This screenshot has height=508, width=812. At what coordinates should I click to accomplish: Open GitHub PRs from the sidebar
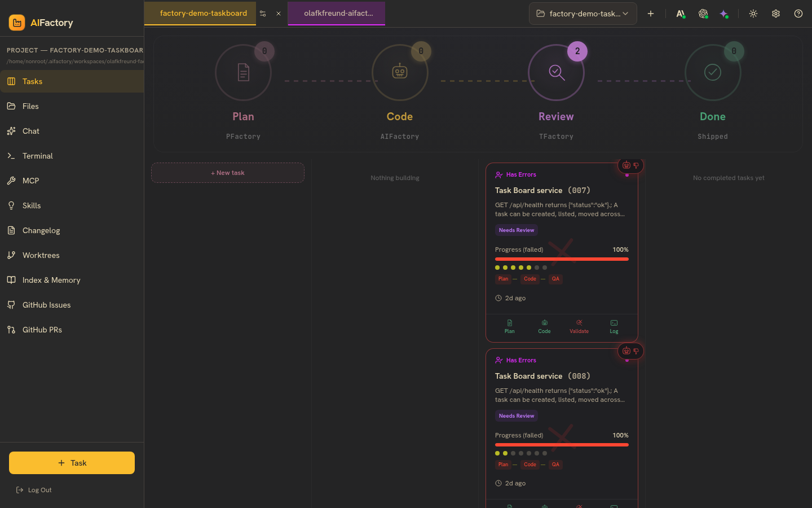coord(72,330)
